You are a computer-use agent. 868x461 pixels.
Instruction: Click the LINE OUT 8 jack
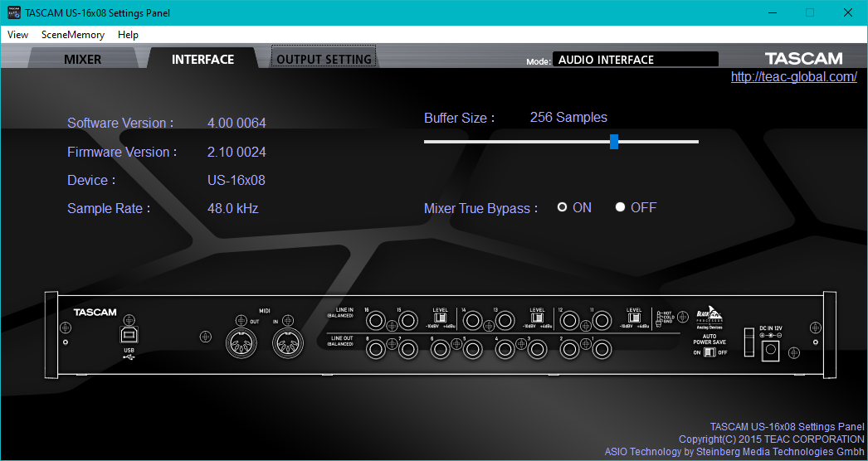pos(377,349)
